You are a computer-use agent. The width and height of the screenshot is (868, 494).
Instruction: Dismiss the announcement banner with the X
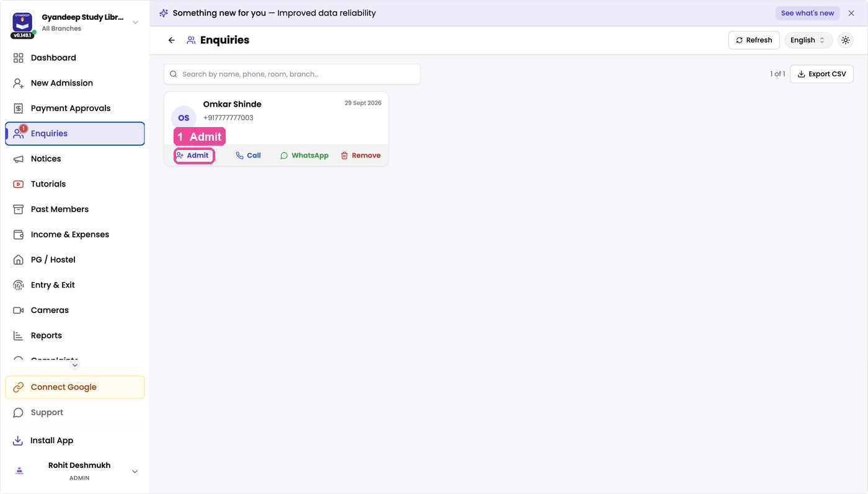tap(851, 13)
